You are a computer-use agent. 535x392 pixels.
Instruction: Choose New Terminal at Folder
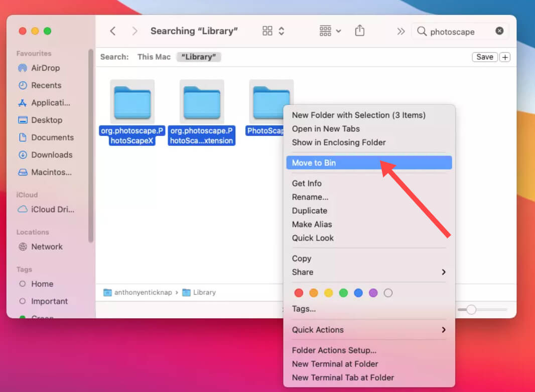pyautogui.click(x=369, y=364)
